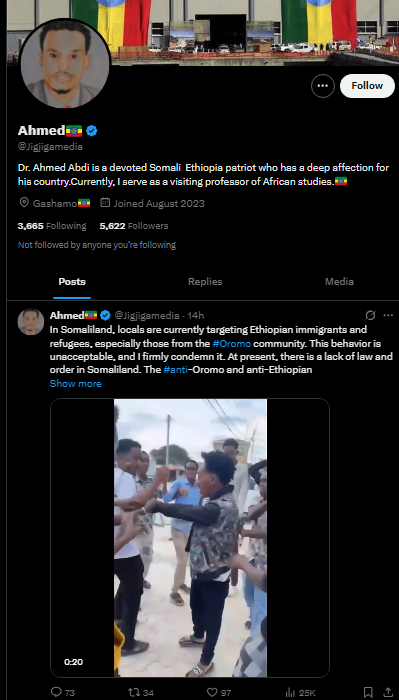Share the post using the share icon
The image size is (399, 700).
[x=388, y=692]
